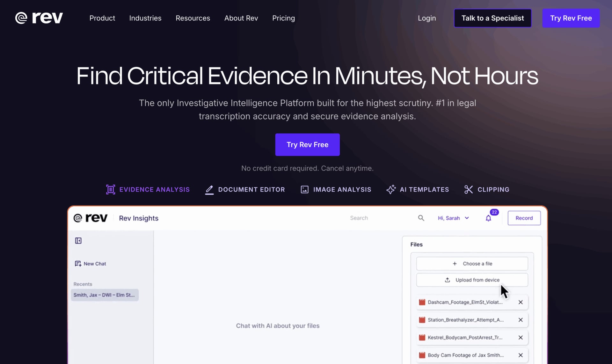
Task: Open the Product menu
Action: click(x=102, y=18)
